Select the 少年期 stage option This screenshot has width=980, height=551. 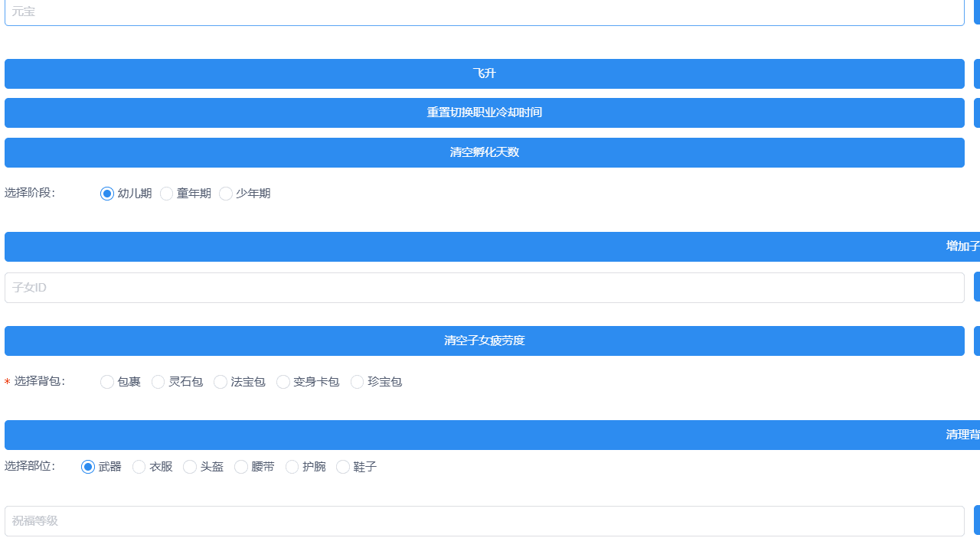point(226,194)
